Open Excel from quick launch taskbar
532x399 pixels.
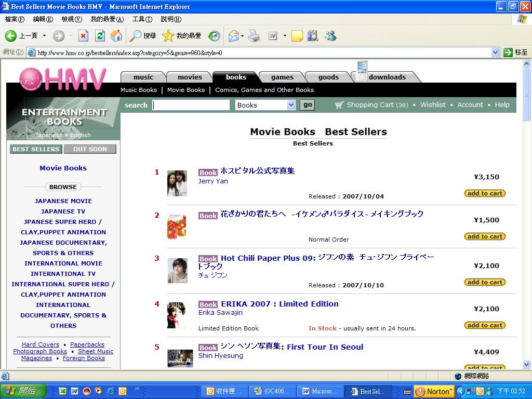(63, 391)
